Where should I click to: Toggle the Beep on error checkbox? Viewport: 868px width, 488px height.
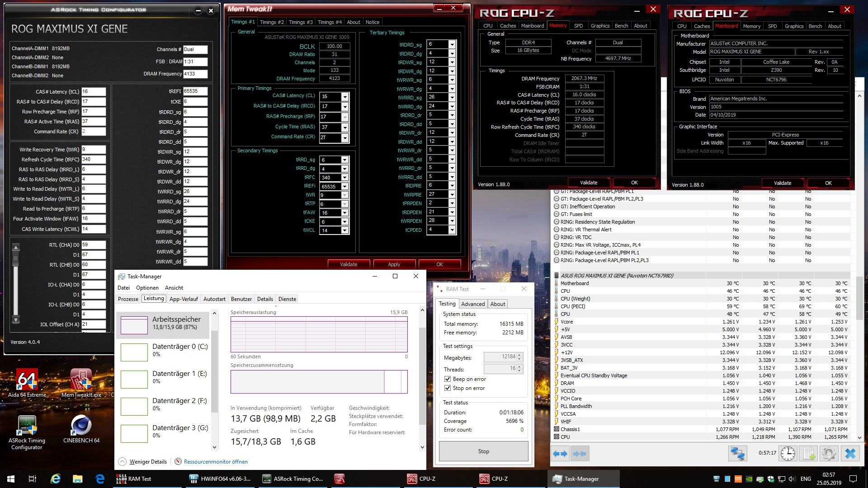[448, 379]
